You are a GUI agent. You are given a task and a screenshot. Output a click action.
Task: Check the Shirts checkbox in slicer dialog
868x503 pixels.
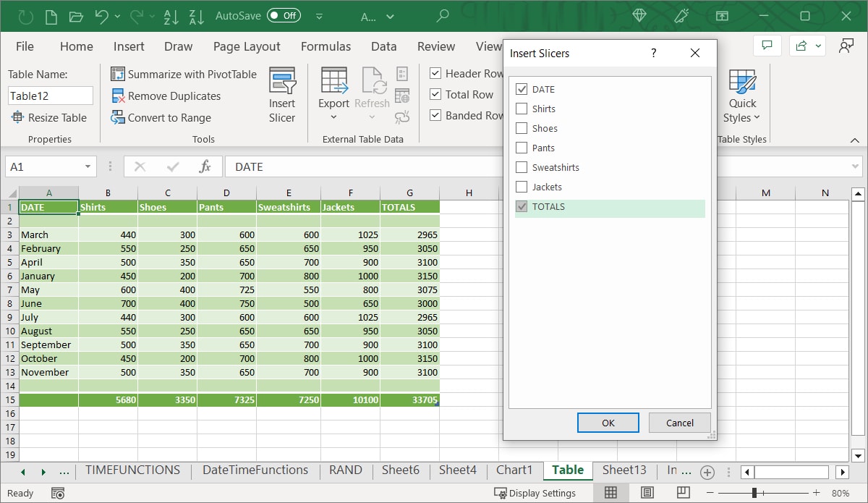click(x=522, y=109)
